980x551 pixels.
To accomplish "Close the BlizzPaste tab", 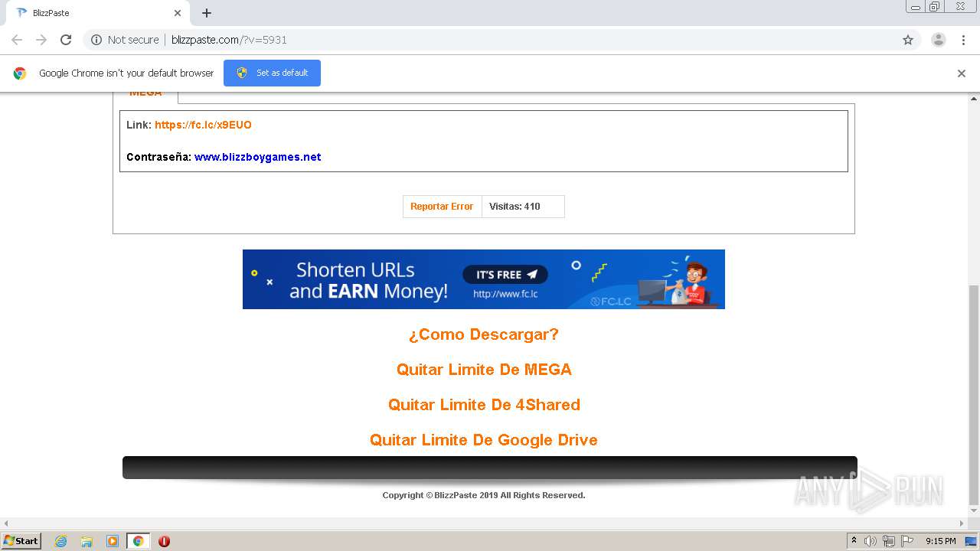I will point(178,13).
